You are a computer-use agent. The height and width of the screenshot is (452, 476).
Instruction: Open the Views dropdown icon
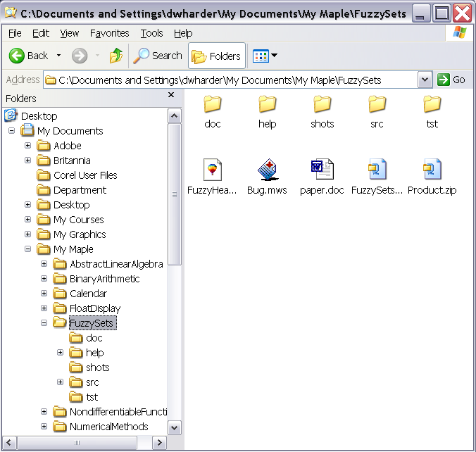(265, 56)
